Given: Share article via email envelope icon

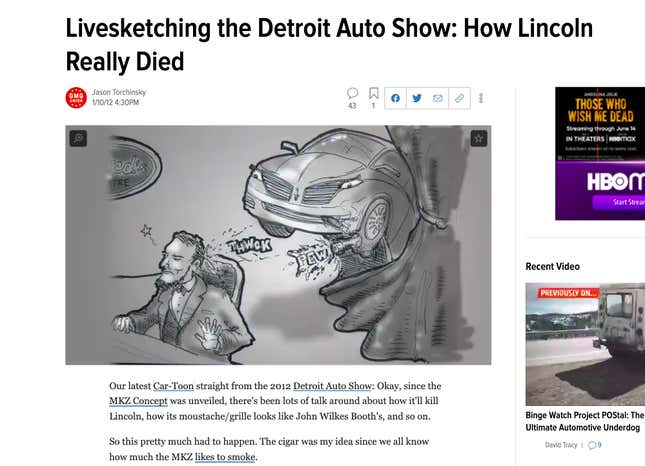Looking at the screenshot, I should tap(438, 98).
